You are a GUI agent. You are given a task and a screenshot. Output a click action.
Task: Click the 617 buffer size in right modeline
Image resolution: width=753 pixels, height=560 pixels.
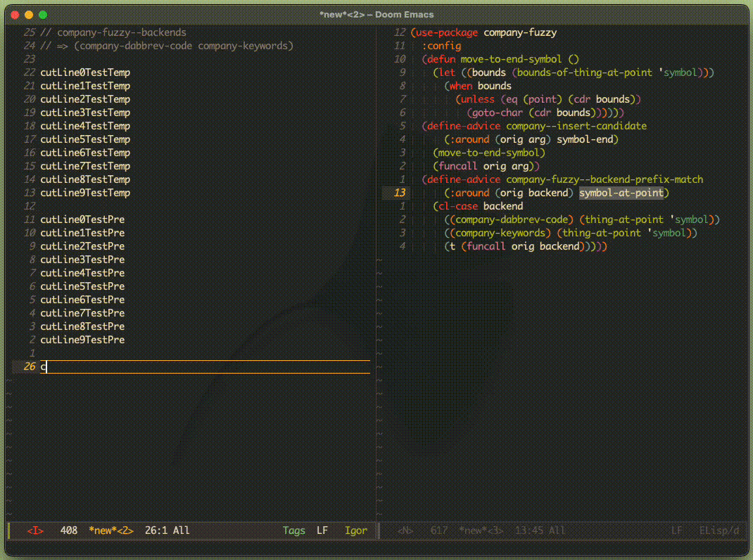[439, 530]
